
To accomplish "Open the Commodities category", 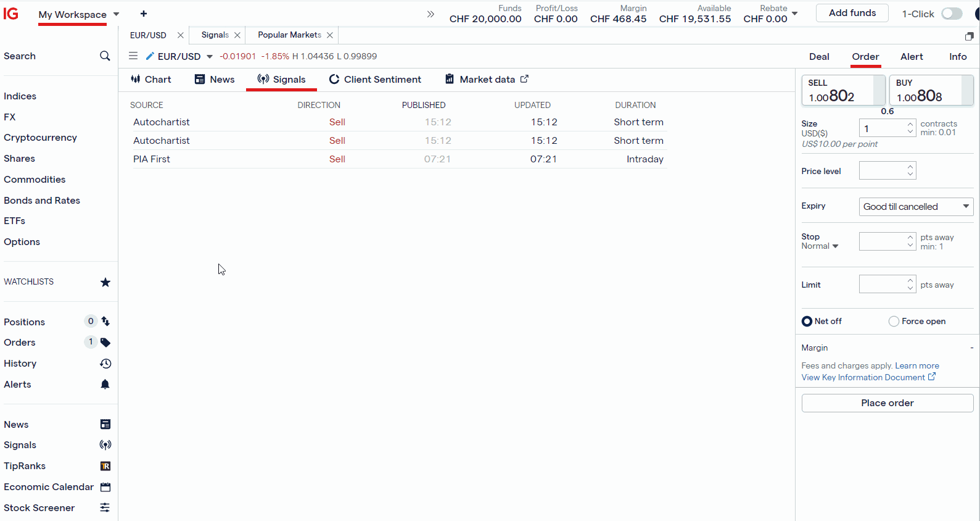I will (x=35, y=180).
